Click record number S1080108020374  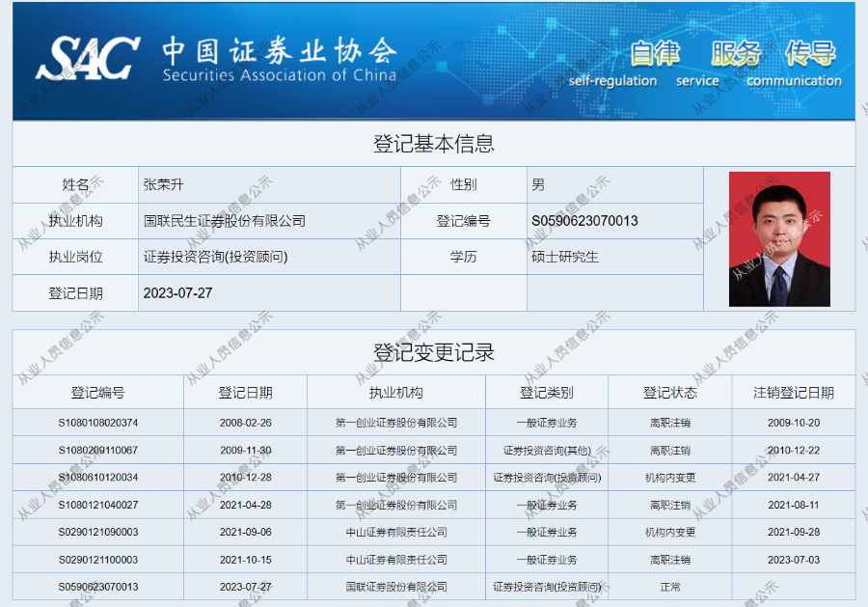click(98, 423)
